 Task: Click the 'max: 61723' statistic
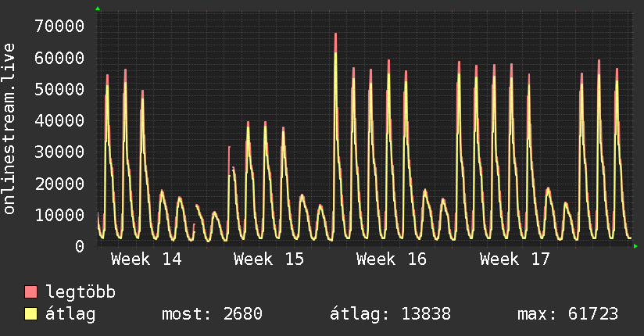click(567, 314)
